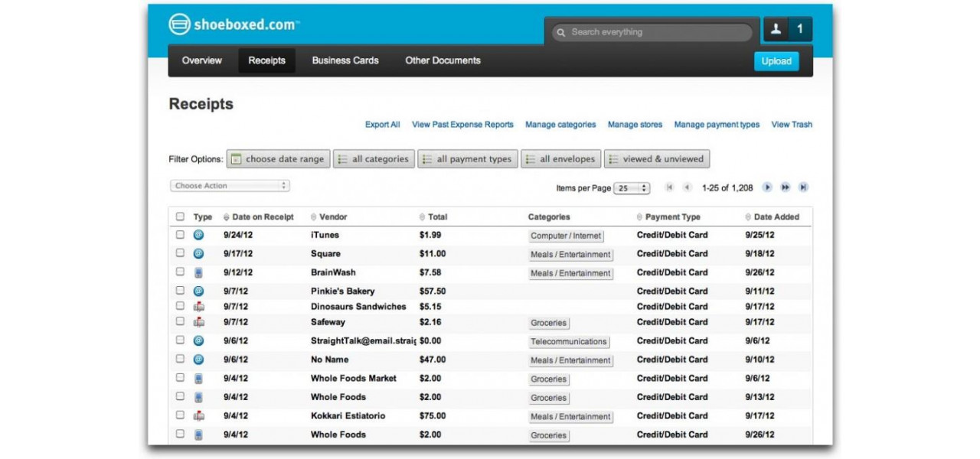Sort by Payment Type column header

tap(668, 217)
